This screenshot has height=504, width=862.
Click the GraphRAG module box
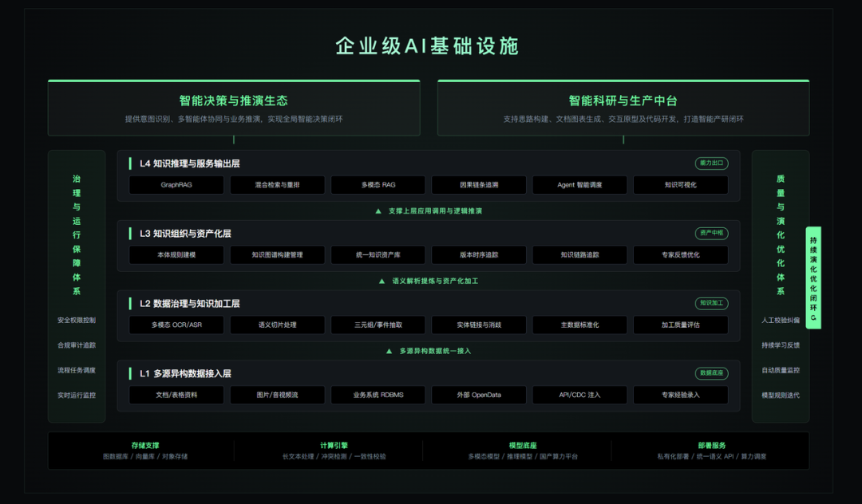(176, 185)
